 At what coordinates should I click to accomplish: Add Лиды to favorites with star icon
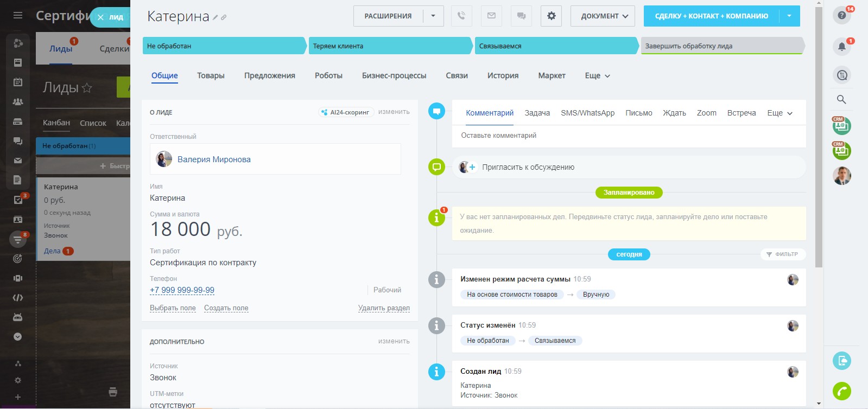87,88
